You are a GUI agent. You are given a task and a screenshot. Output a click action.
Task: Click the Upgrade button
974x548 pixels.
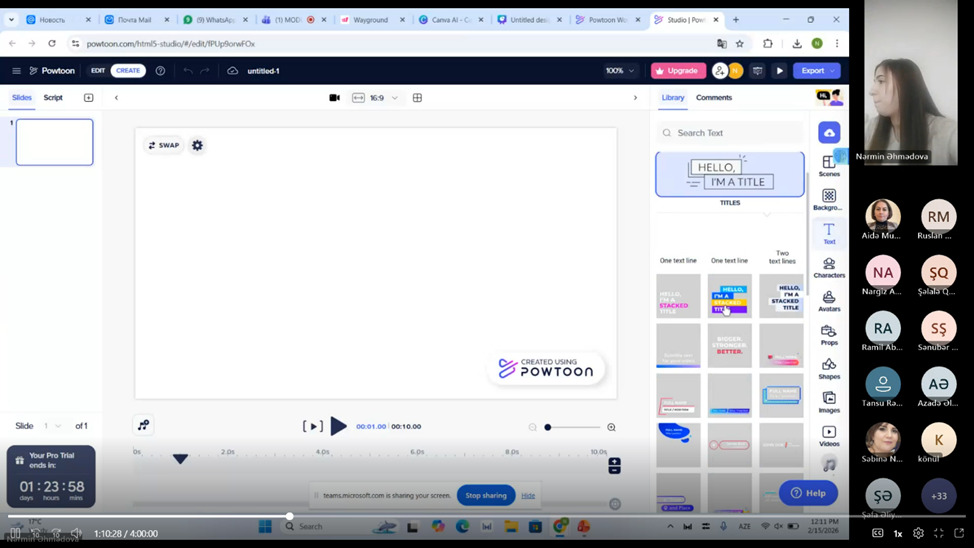(678, 71)
